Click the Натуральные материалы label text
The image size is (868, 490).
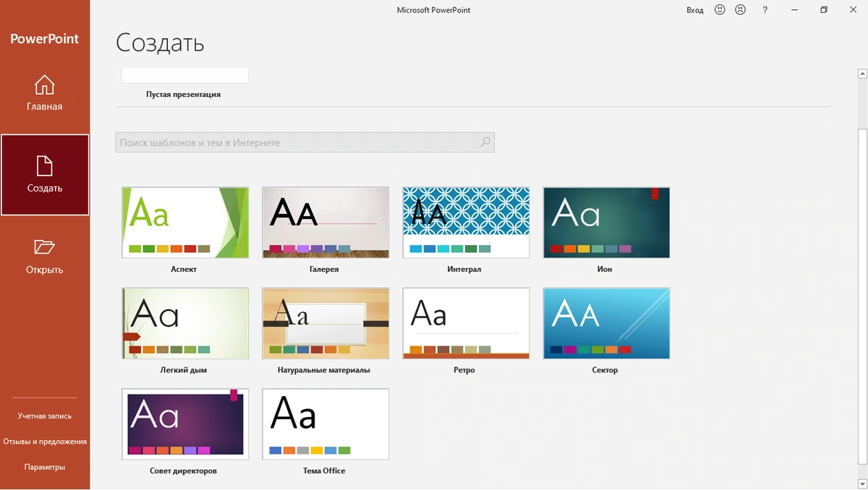tap(324, 370)
